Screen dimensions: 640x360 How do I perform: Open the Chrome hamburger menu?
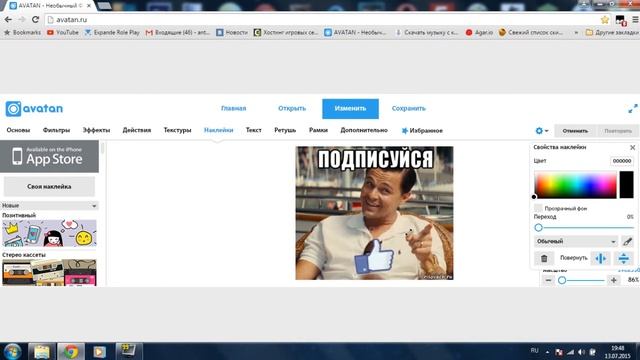click(x=636, y=19)
